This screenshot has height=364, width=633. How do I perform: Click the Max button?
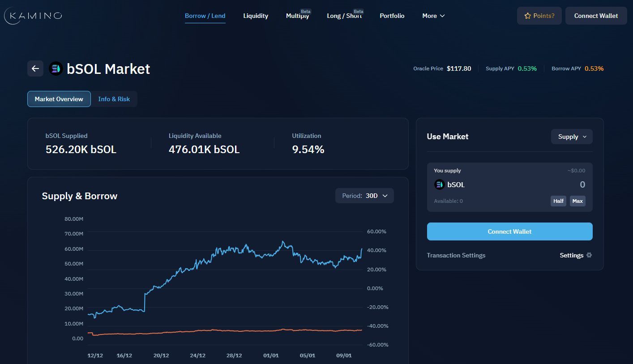click(x=577, y=201)
